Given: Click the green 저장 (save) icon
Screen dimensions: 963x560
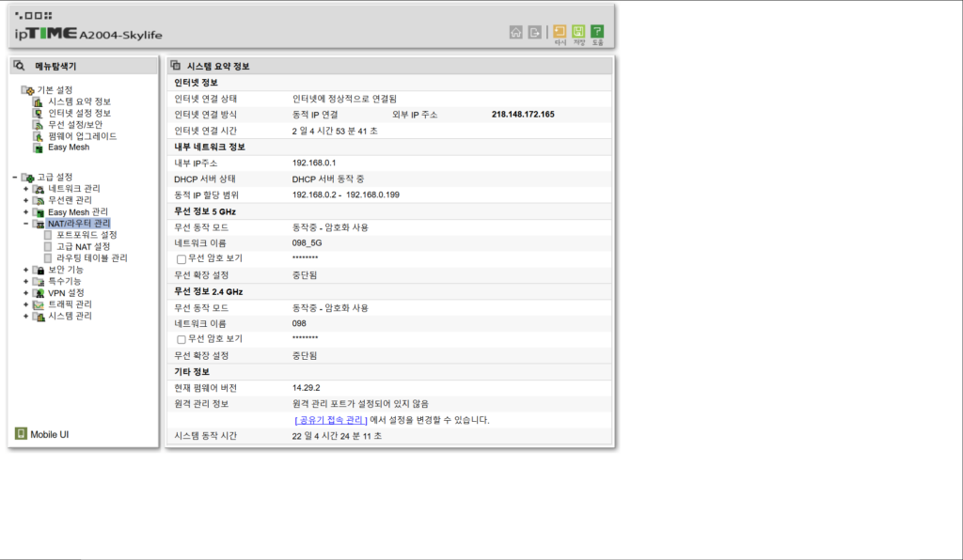Looking at the screenshot, I should pos(578,32).
